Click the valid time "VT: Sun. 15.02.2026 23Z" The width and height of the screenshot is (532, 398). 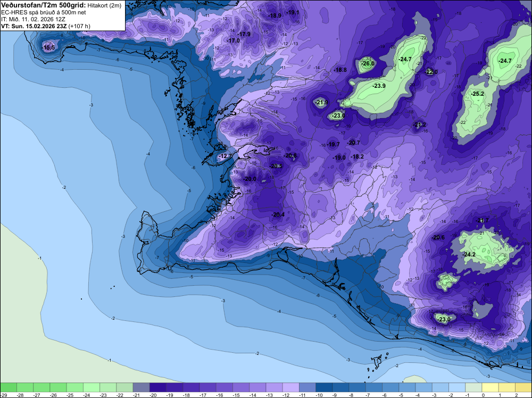tap(34, 26)
